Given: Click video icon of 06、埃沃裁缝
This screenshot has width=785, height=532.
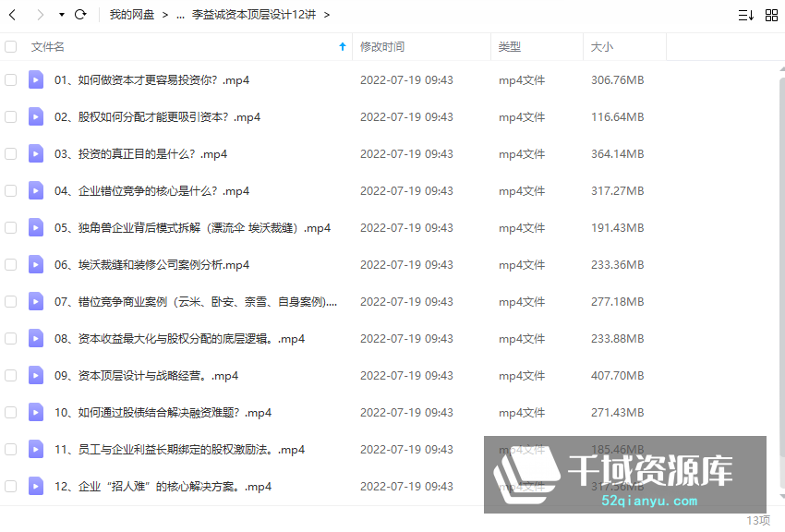Looking at the screenshot, I should 35,264.
